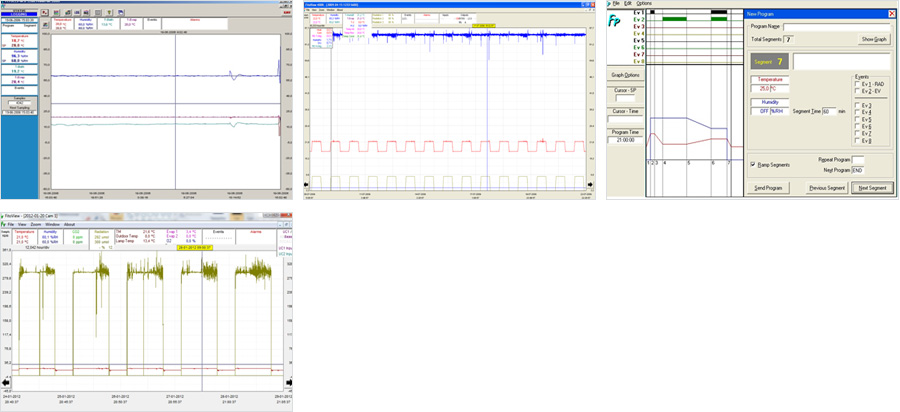Click the Send Program button
Screen dimensions: 900x412
(x=769, y=188)
